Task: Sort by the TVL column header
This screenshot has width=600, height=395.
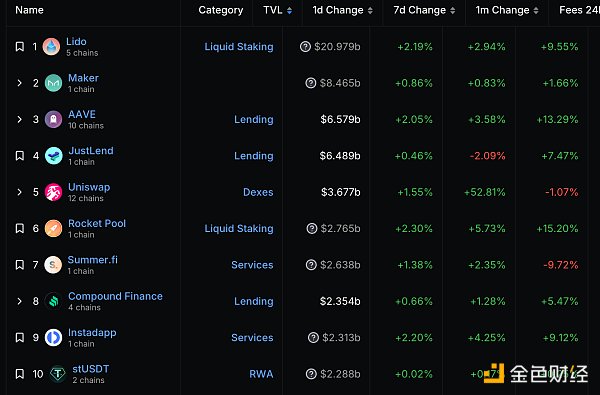Action: 277,10
